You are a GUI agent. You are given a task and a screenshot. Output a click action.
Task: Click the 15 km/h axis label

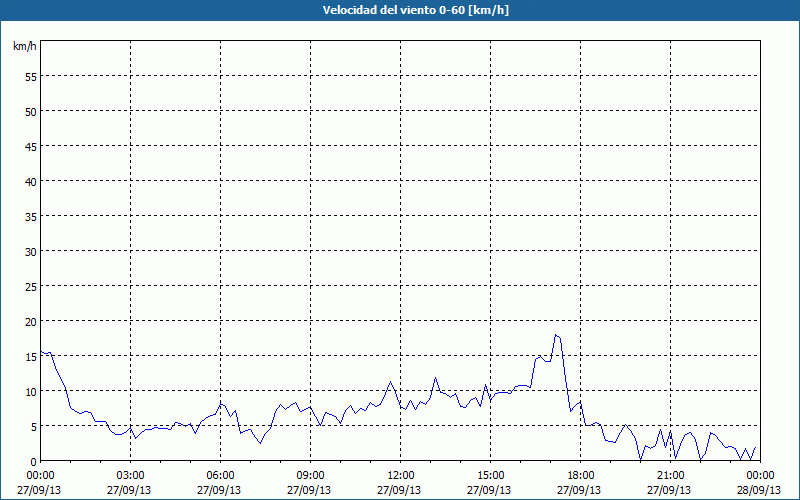(30, 356)
